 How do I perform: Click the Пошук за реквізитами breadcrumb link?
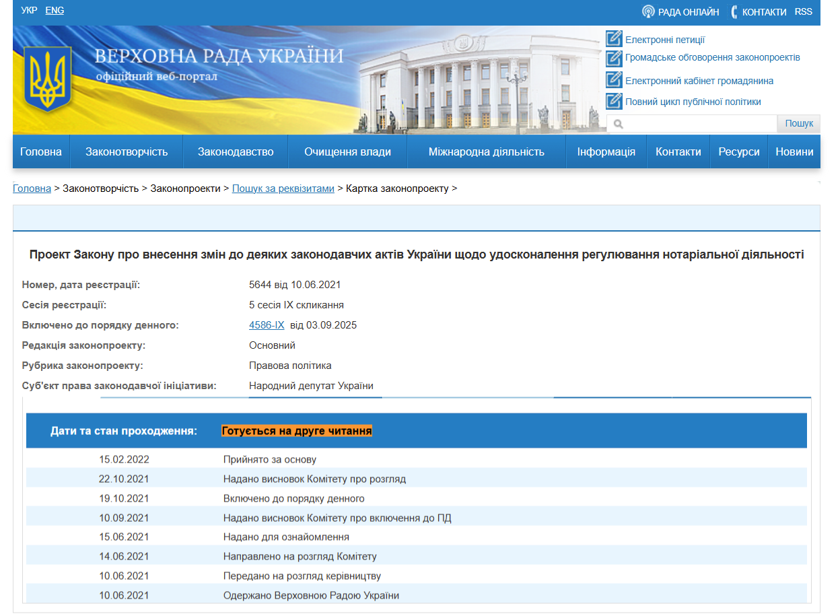[x=283, y=189]
